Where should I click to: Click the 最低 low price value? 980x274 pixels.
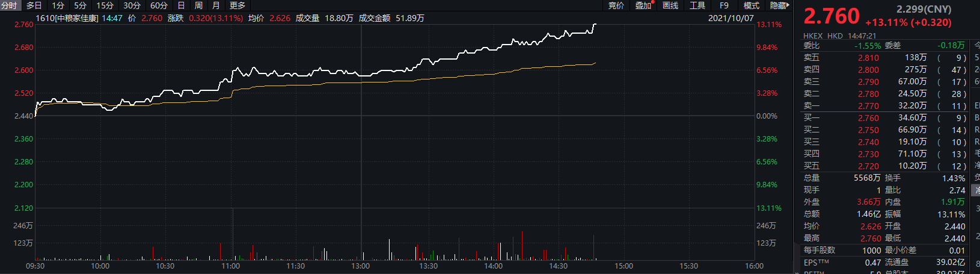point(955,238)
